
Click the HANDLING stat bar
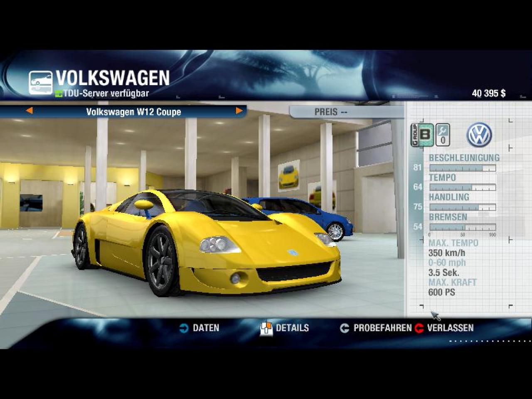463,207
